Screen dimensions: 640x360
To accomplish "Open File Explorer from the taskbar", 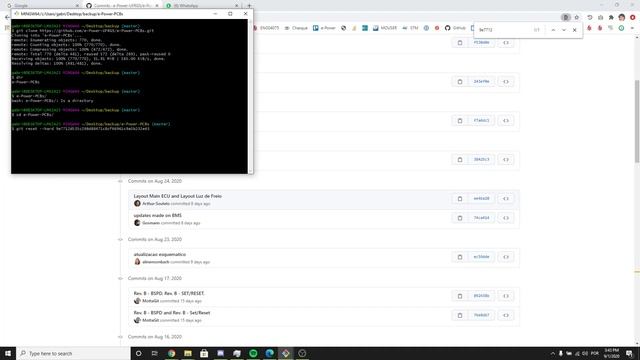I will (188, 353).
